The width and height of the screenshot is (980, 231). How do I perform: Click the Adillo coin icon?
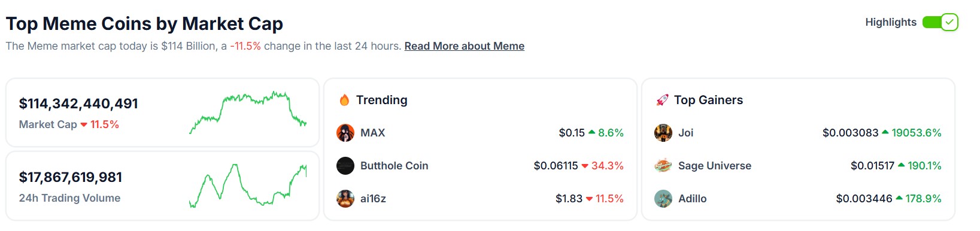(663, 199)
